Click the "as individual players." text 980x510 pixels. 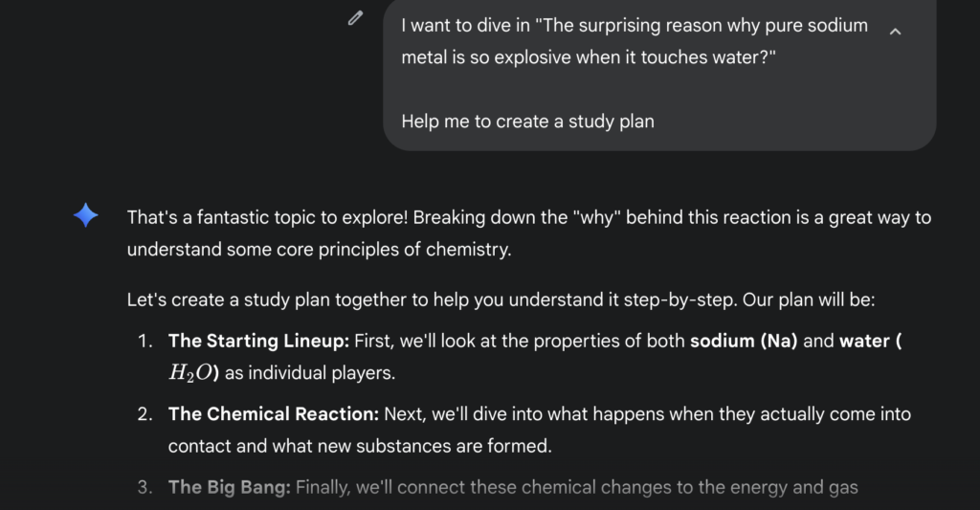(x=309, y=373)
